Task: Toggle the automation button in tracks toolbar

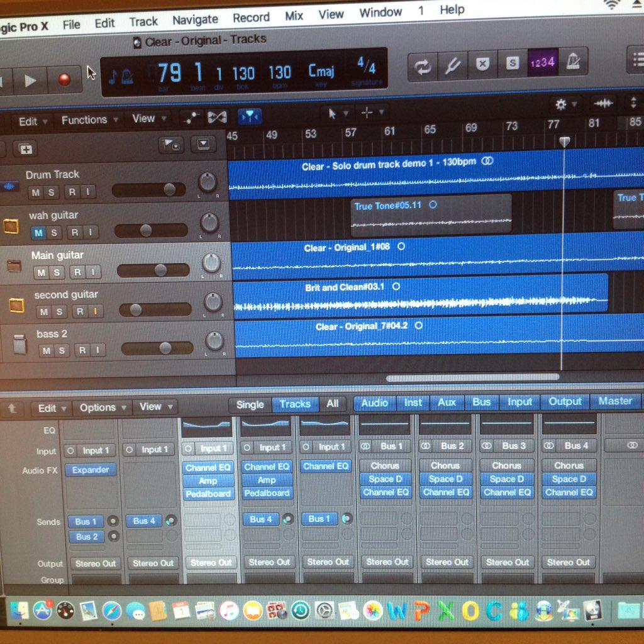Action: 191,118
